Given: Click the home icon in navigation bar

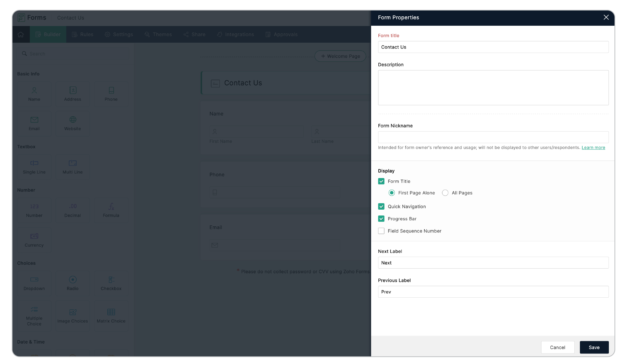Looking at the screenshot, I should click(x=21, y=34).
